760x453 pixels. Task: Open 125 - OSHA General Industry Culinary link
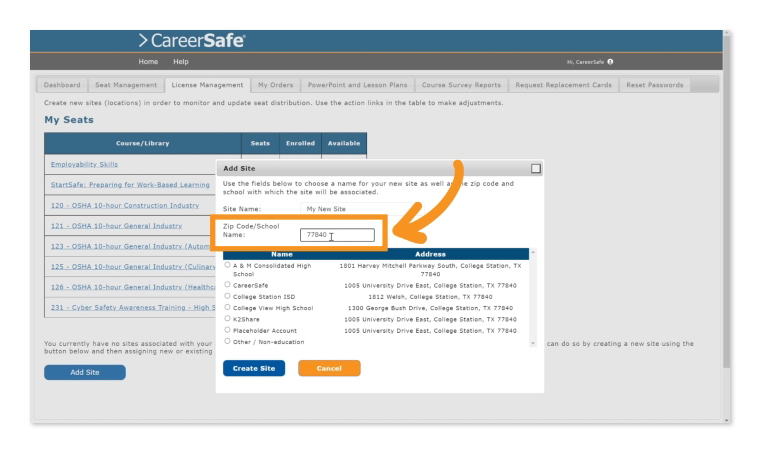(133, 266)
